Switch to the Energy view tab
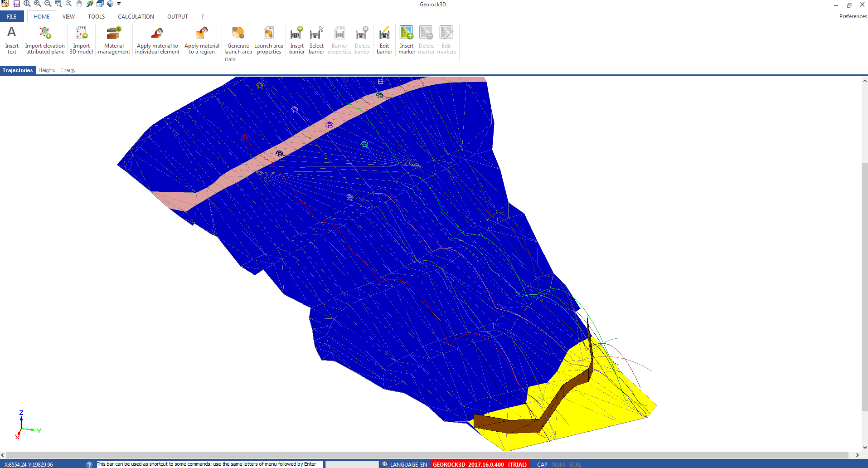Screen dimensions: 868x468 (x=68, y=70)
